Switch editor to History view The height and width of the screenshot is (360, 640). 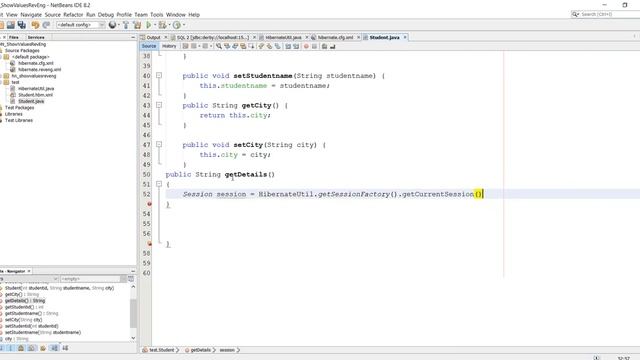click(x=169, y=46)
